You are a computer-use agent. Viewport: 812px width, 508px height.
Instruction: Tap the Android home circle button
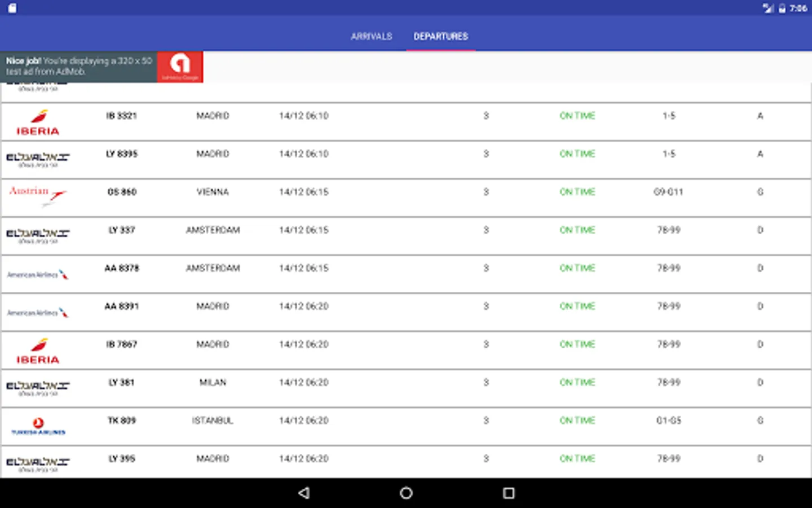click(406, 493)
